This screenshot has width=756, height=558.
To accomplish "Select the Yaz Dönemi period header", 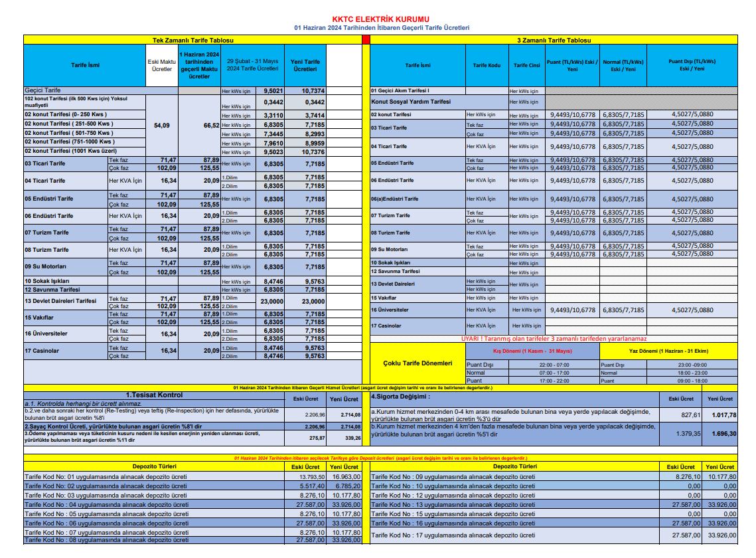I will pos(668,350).
